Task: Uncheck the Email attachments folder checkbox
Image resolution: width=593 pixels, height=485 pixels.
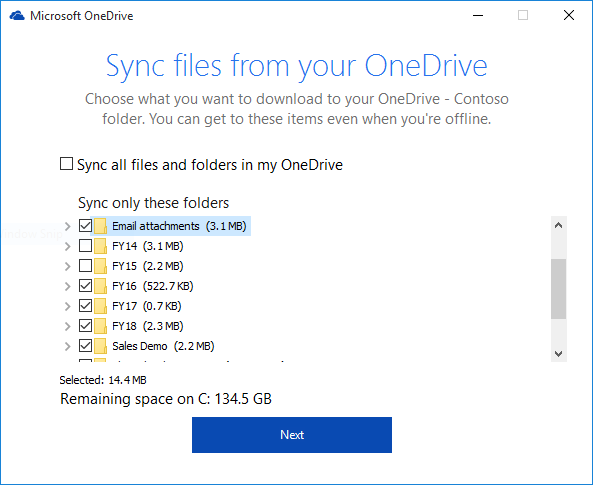Action: pyautogui.click(x=85, y=225)
